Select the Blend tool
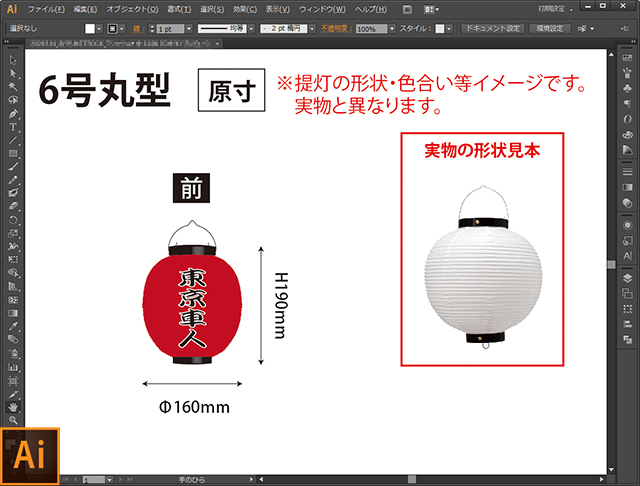Viewport: 640px width, 486px height. click(13, 340)
